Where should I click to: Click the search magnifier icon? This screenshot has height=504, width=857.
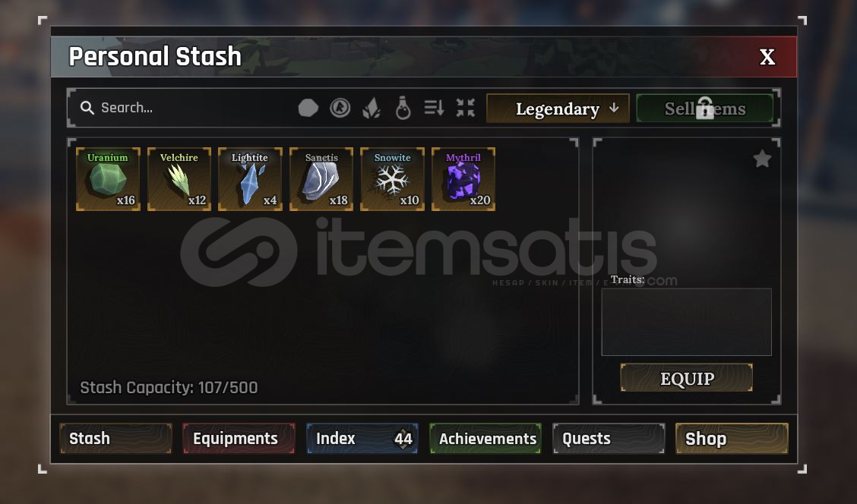[87, 108]
